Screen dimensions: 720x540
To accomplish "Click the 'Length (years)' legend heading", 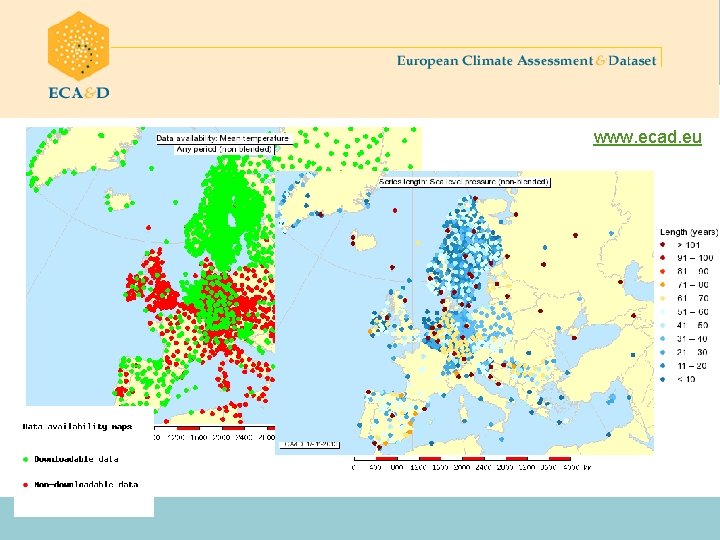I will [689, 232].
